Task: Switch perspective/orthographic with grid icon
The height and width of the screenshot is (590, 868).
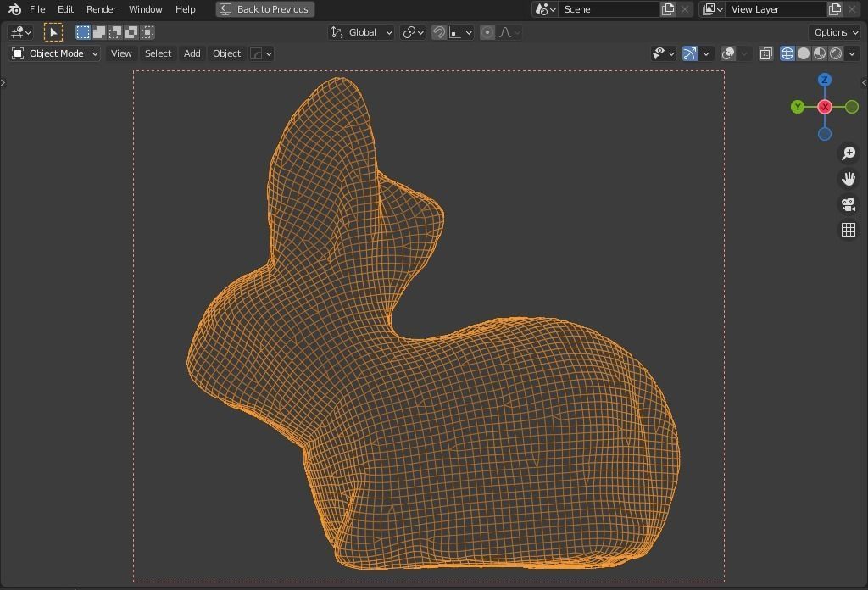Action: [848, 230]
